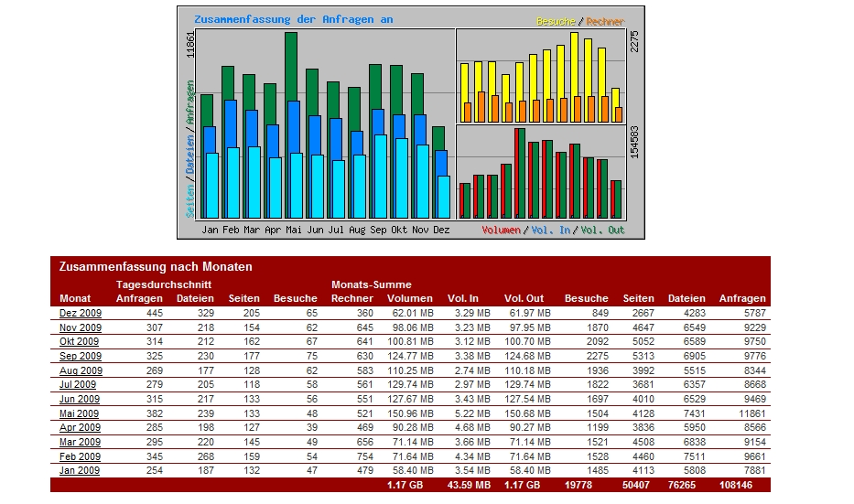Click the Monats-Summe column group header
This screenshot has height=504, width=854.
point(372,284)
